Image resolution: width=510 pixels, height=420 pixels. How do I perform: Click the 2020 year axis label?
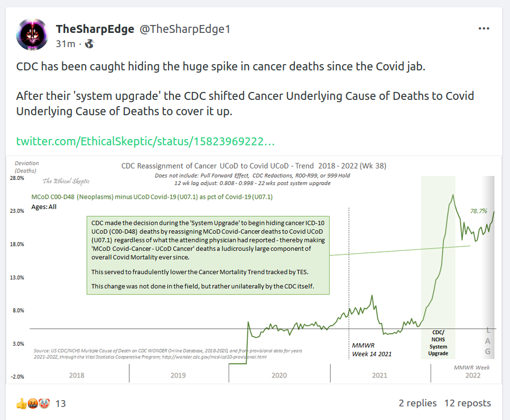tap(279, 375)
